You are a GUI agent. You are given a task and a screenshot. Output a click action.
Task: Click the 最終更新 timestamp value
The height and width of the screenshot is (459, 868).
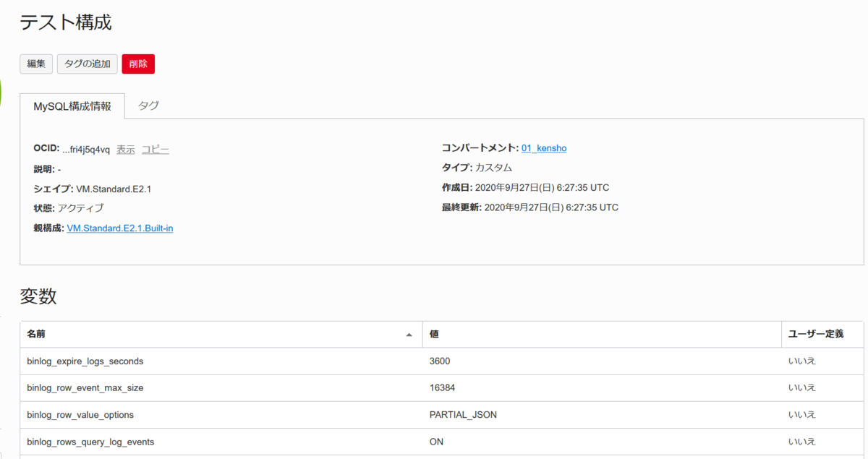[x=551, y=207]
